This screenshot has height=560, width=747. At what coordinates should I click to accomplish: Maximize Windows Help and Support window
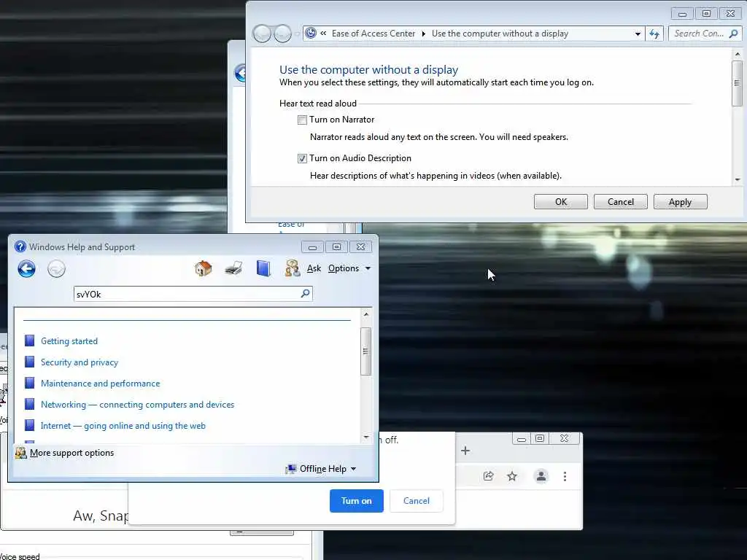coord(336,247)
